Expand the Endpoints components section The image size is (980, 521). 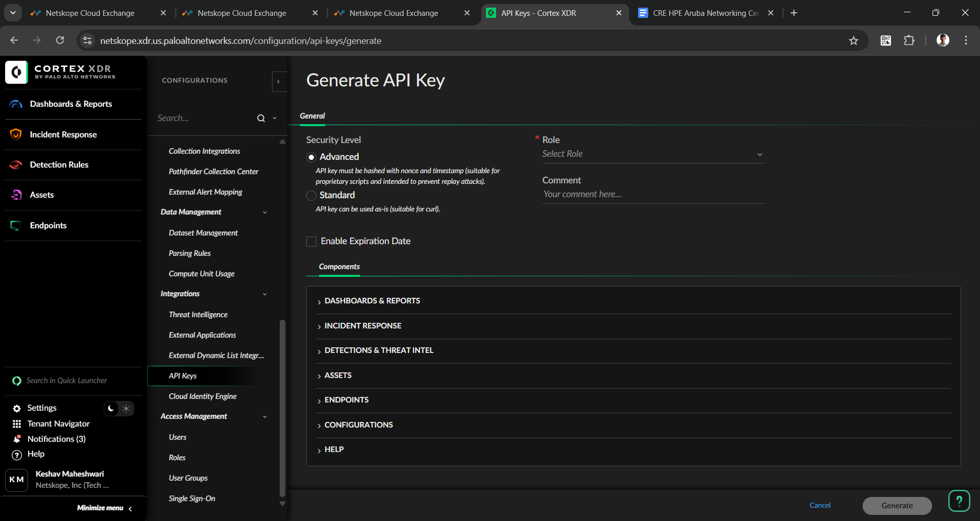click(346, 400)
